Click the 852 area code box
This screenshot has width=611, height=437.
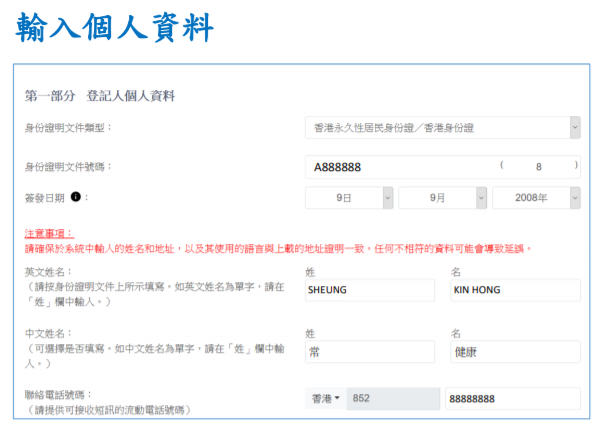(392, 399)
